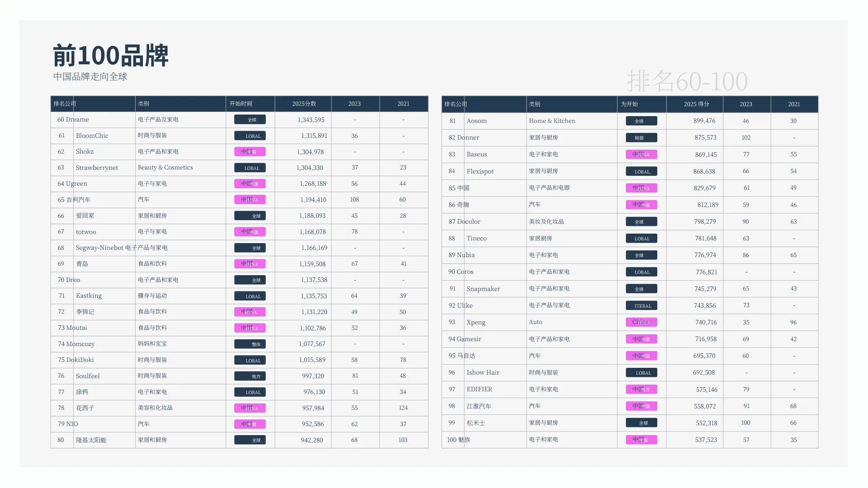
Task: Click the Beauty & Cosmetics category cell
Action: (x=165, y=168)
